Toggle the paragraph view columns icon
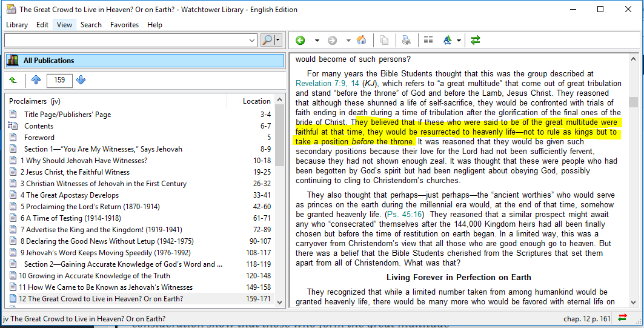This screenshot has width=644, height=328. [x=428, y=41]
